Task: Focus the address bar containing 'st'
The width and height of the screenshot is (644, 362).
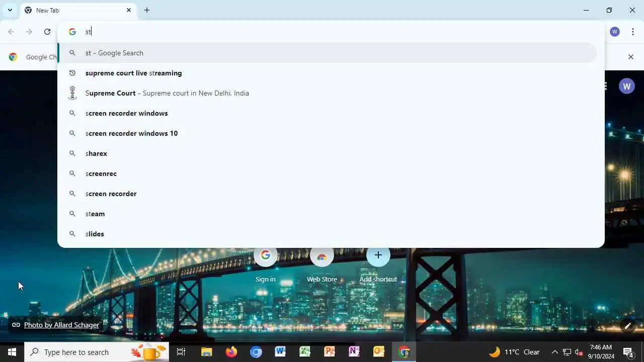Action: [x=332, y=32]
